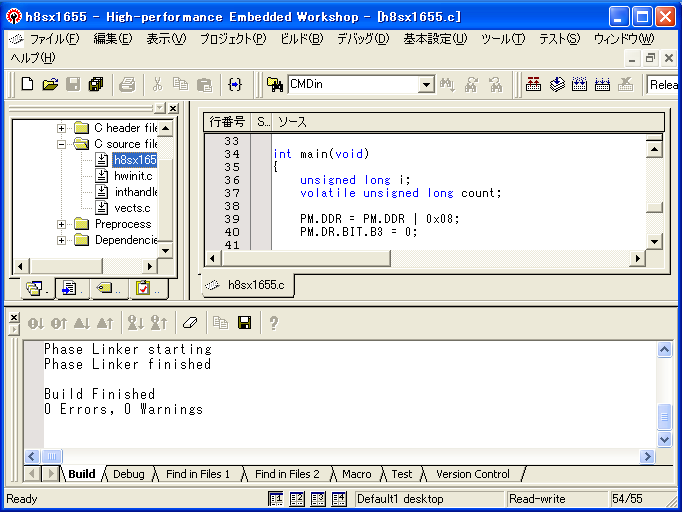Click the Save floppy disk icon

click(x=73, y=84)
